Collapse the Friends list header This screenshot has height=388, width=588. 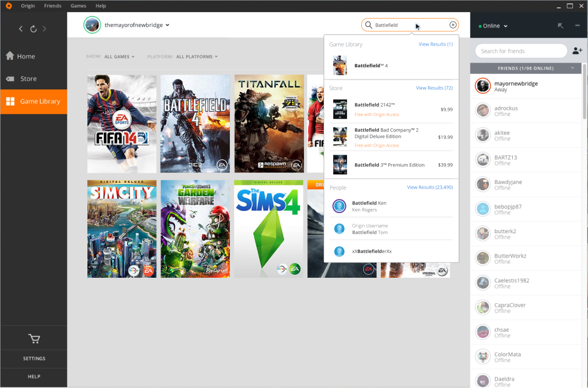(x=572, y=68)
